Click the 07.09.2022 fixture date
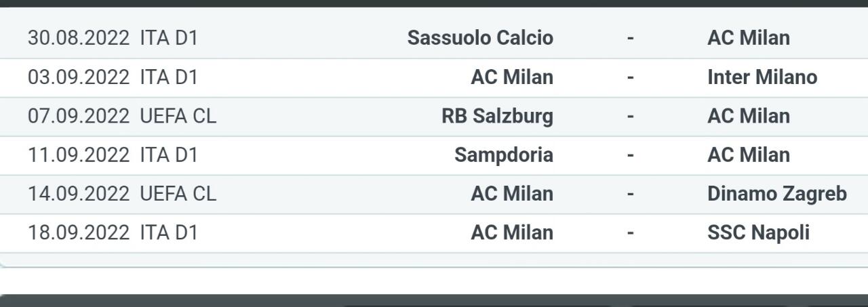 [78, 116]
